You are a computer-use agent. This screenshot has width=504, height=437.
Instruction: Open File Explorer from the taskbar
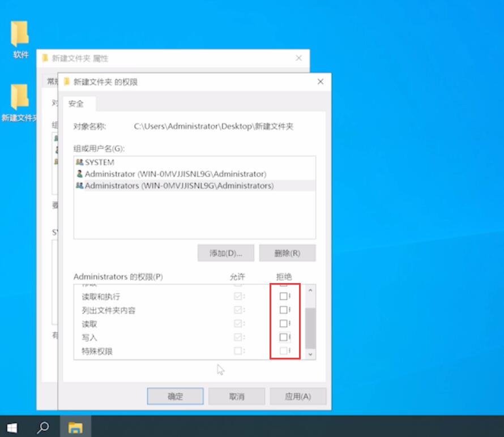pos(75,427)
